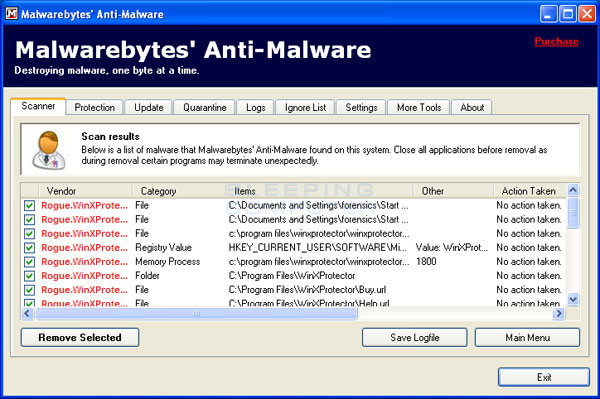Select the 'C:\Program Files\WinXProtector\Buy.url' item
The image size is (600, 399).
pyautogui.click(x=307, y=290)
